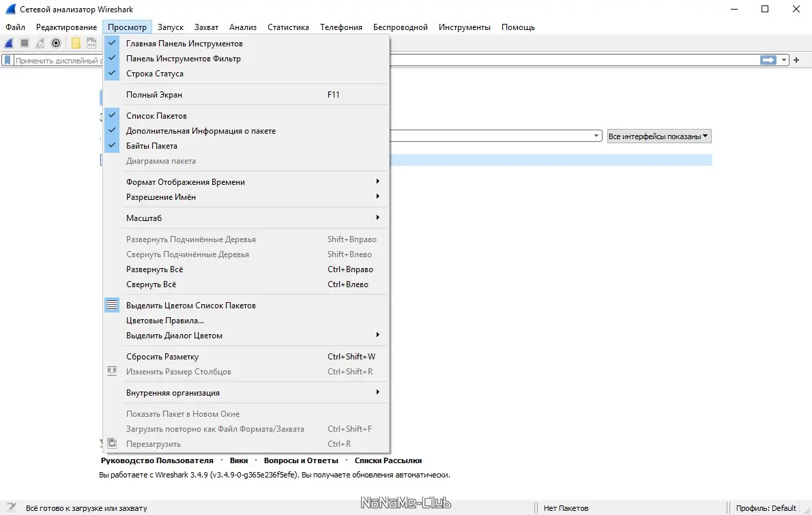812x515 pixels.
Task: Open the Статистика menu
Action: point(288,27)
